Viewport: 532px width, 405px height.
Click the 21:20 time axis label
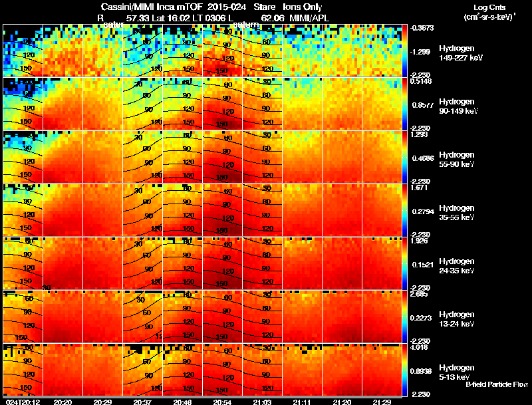point(342,402)
